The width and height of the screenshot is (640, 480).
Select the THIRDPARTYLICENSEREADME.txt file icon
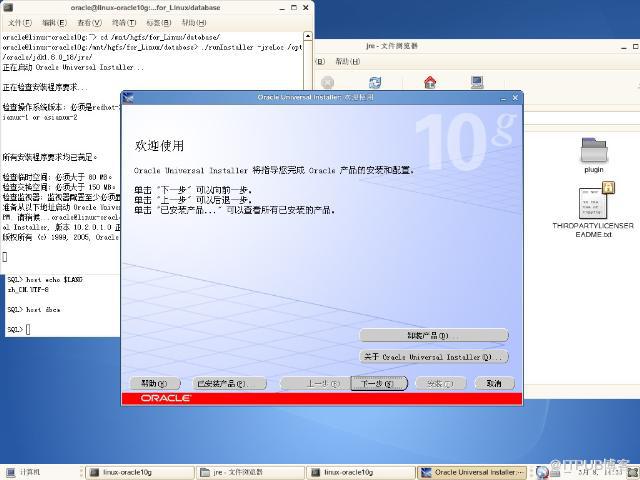pos(595,200)
